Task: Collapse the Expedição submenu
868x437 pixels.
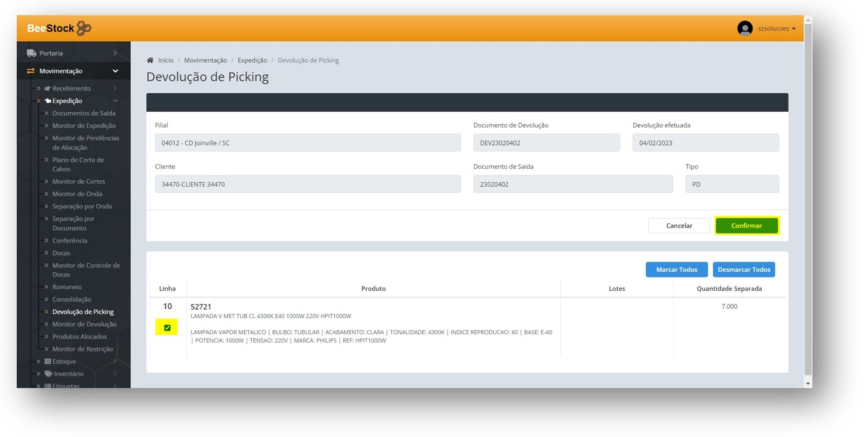Action: tap(115, 101)
